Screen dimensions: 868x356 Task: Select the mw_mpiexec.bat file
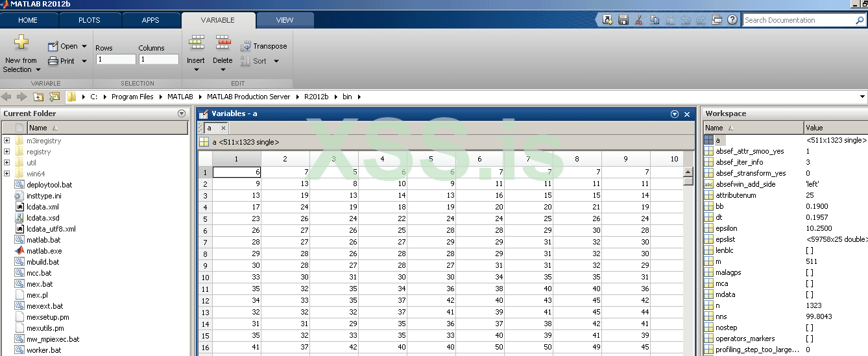click(x=53, y=339)
